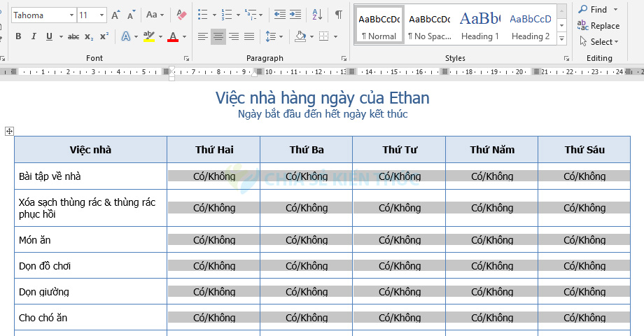Justify the text
644x336 pixels.
[249, 36]
